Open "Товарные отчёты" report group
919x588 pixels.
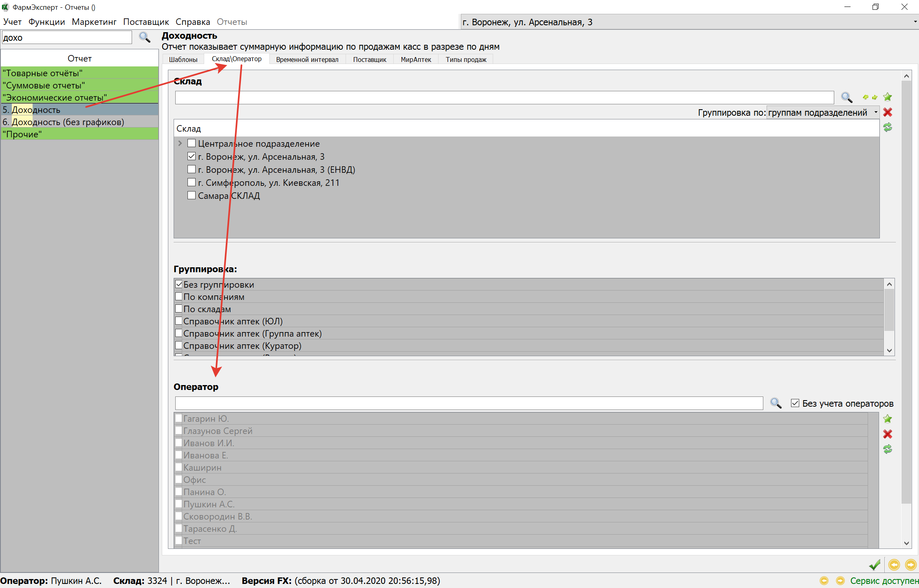(x=43, y=73)
